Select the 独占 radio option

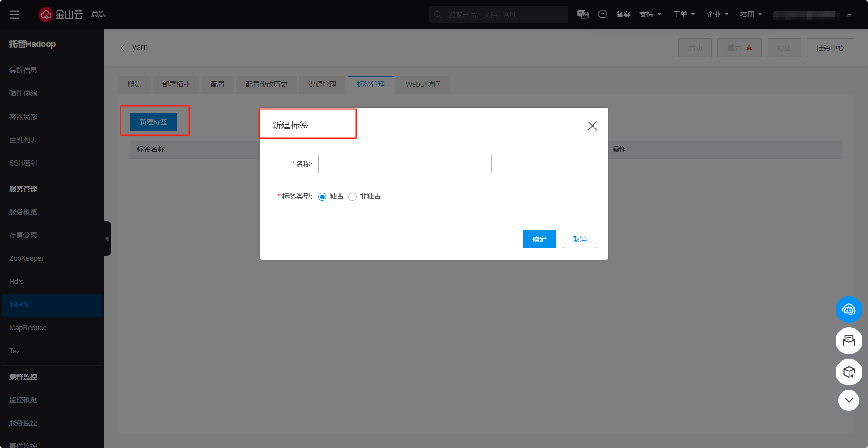click(x=322, y=197)
